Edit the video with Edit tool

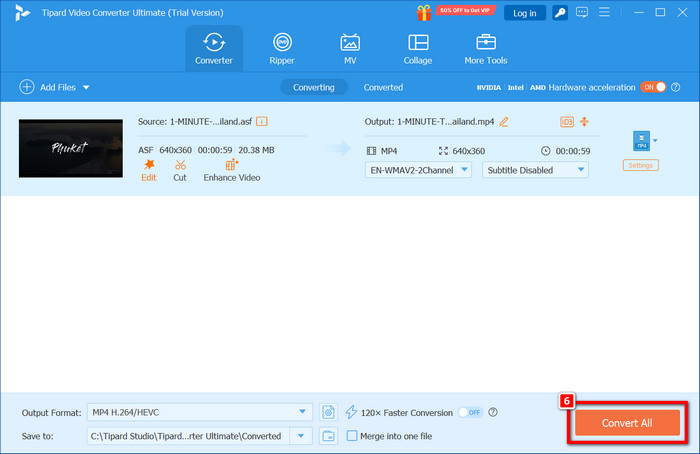pos(149,171)
